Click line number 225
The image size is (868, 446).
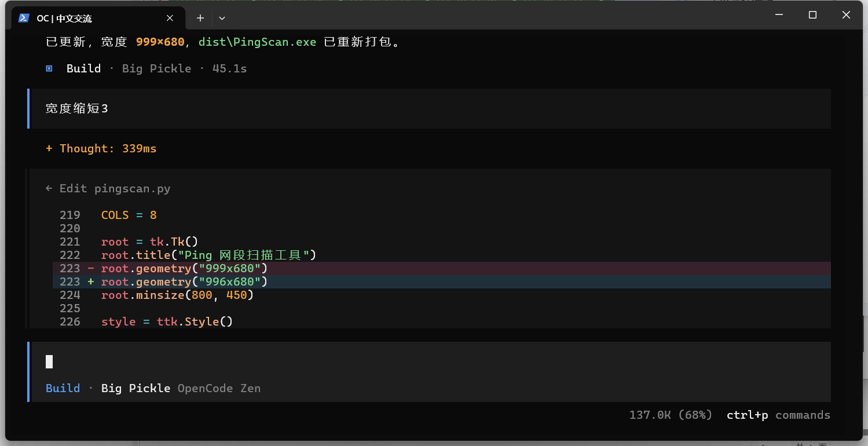coord(70,308)
